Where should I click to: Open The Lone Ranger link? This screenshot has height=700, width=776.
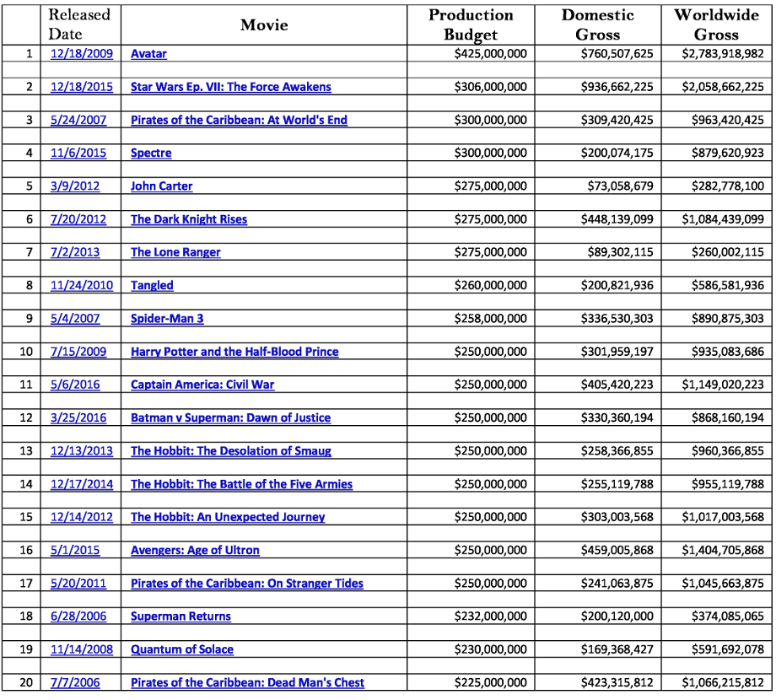[x=175, y=252]
